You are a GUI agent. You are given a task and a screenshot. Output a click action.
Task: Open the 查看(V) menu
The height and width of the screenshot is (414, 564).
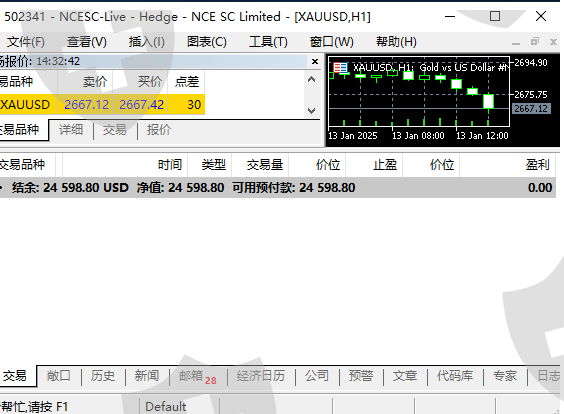click(x=87, y=42)
